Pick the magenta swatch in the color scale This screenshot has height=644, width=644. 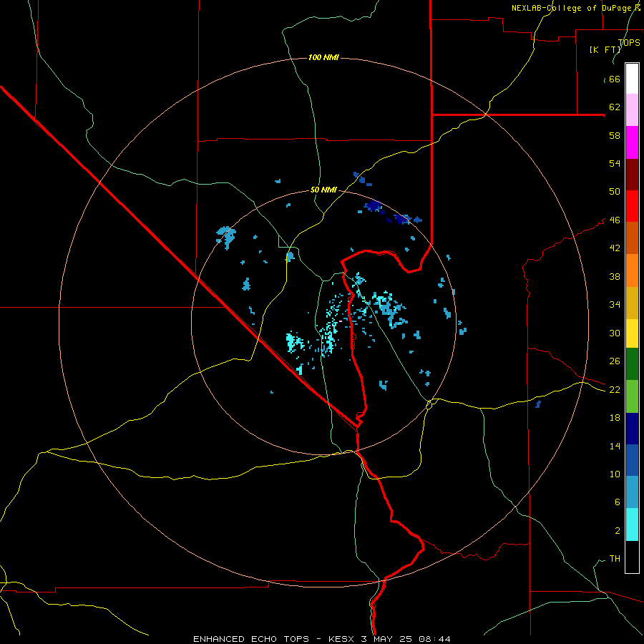pyautogui.click(x=632, y=142)
